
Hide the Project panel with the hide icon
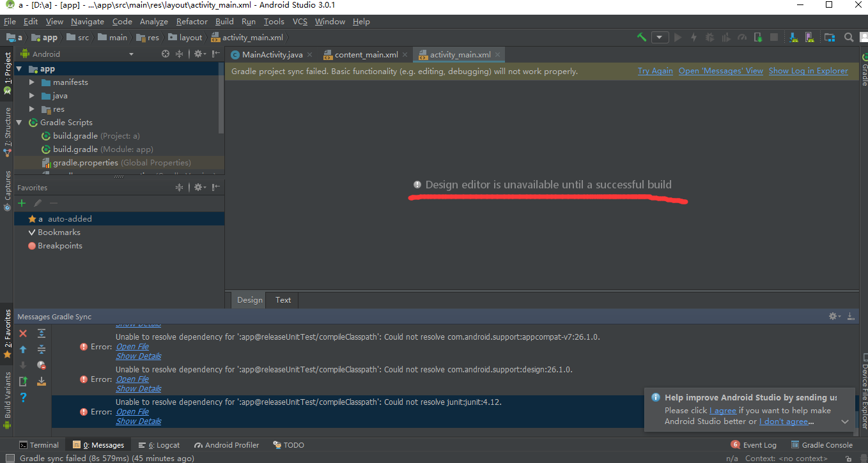click(x=216, y=54)
